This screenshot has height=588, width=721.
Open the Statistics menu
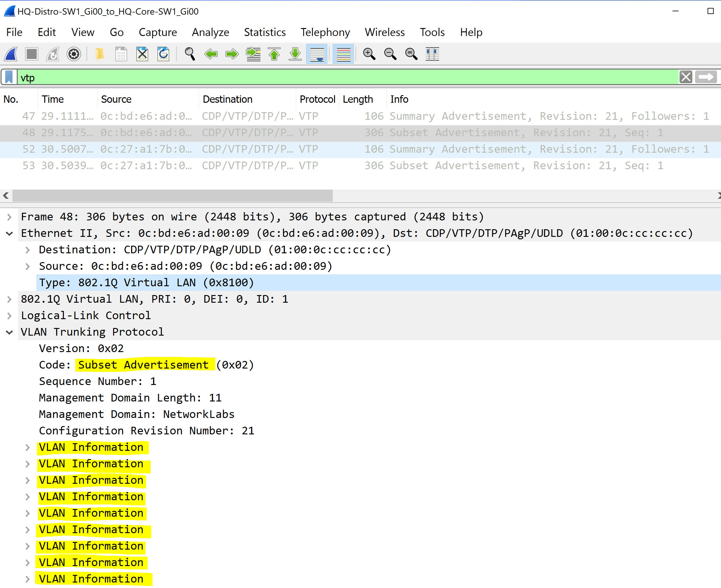[x=265, y=32]
